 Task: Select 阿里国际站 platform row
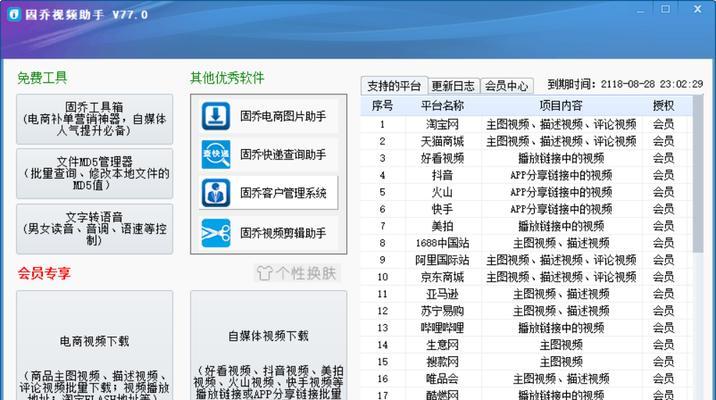pyautogui.click(x=526, y=260)
